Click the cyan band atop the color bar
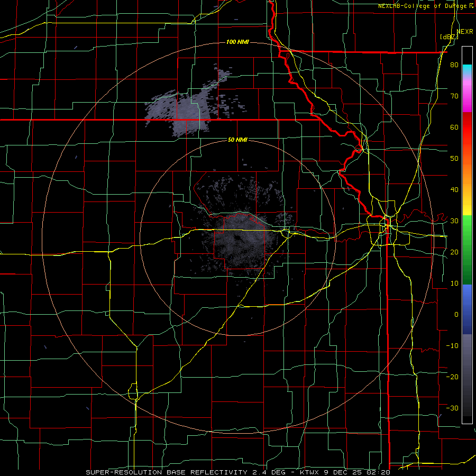The image size is (476, 476). [467, 69]
